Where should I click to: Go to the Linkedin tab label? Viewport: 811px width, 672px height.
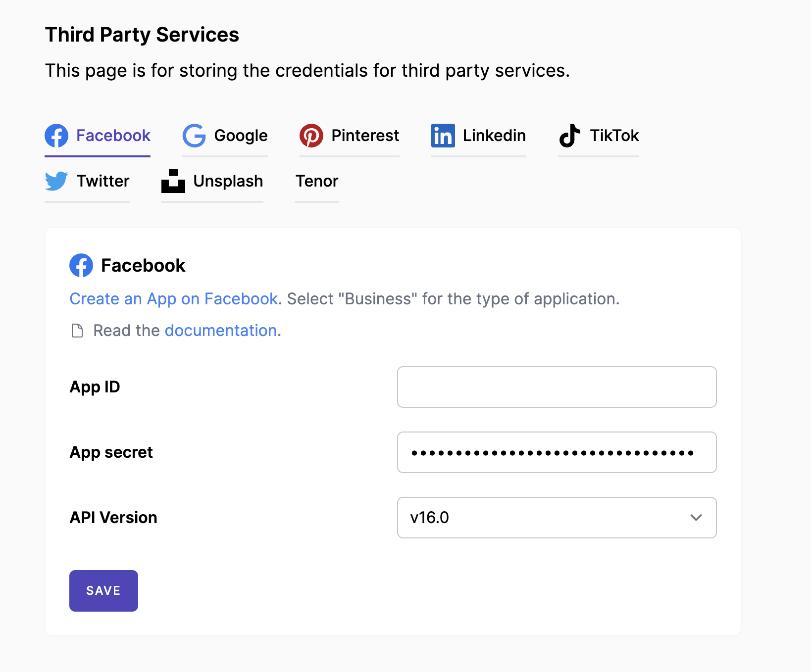tap(495, 136)
